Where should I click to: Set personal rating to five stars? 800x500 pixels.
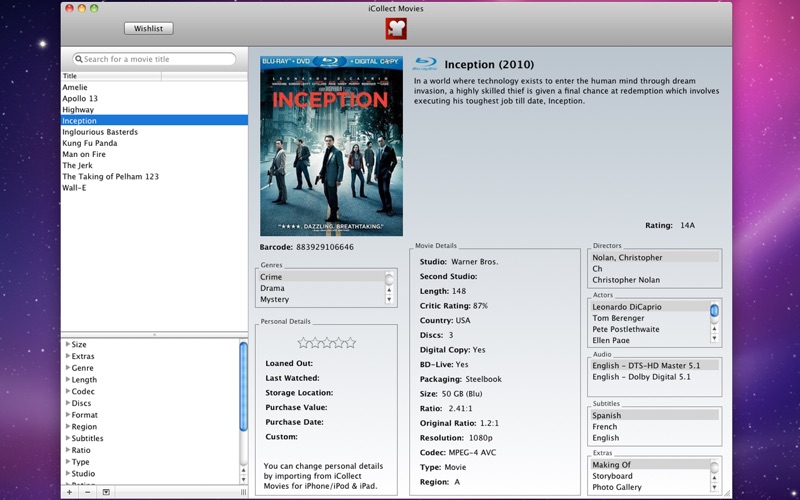[x=350, y=343]
